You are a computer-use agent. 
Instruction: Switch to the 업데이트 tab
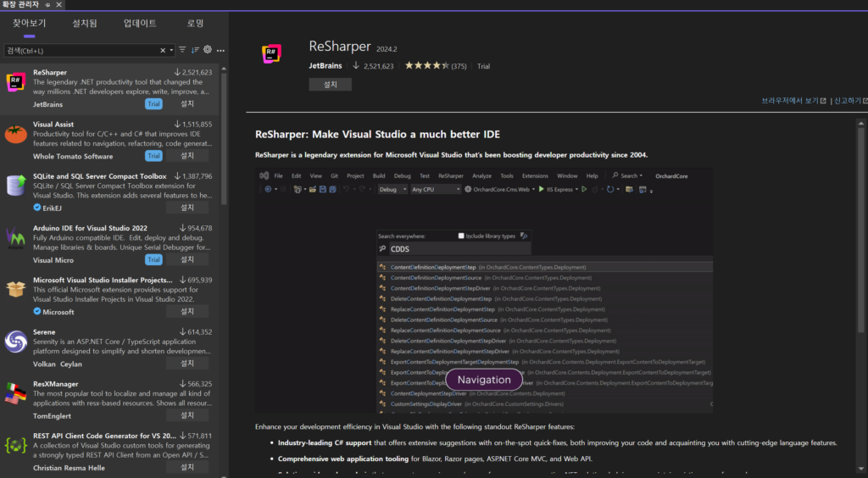[x=140, y=23]
